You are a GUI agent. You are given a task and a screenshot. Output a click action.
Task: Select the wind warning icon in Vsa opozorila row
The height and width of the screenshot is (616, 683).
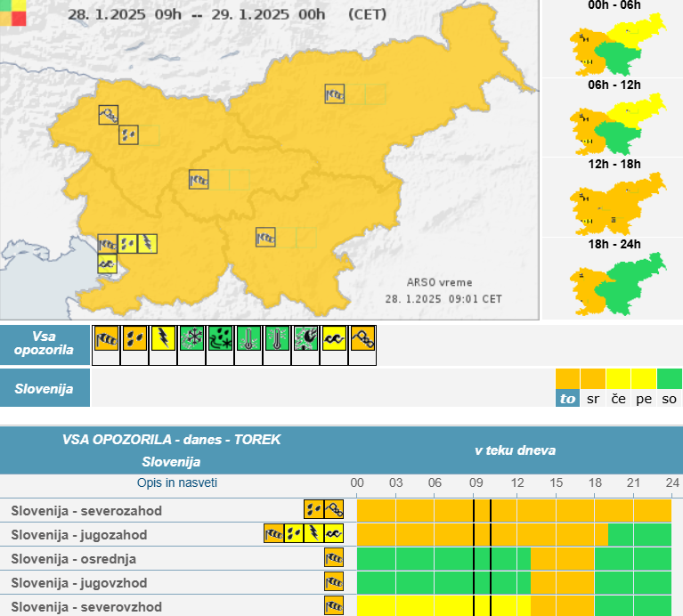click(106, 338)
